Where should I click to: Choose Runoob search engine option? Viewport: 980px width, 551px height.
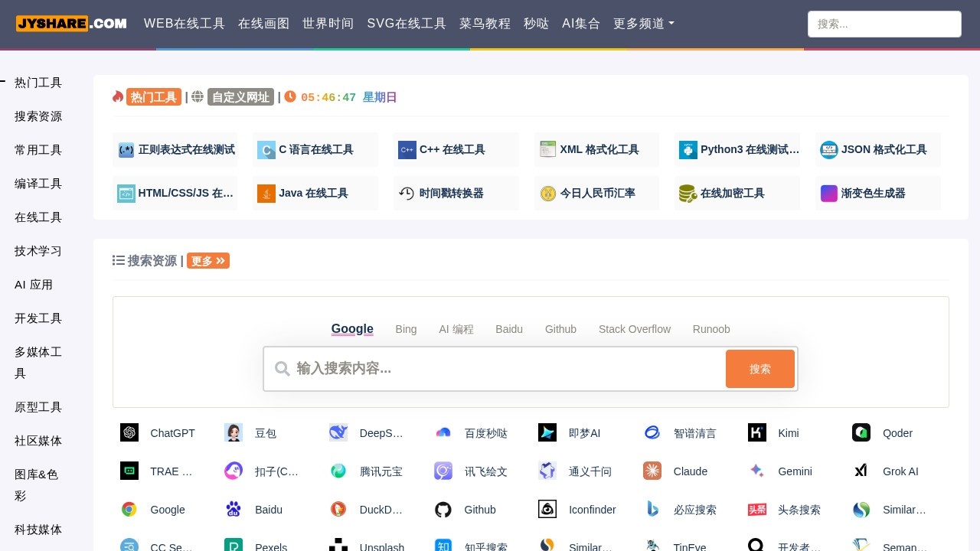711,329
